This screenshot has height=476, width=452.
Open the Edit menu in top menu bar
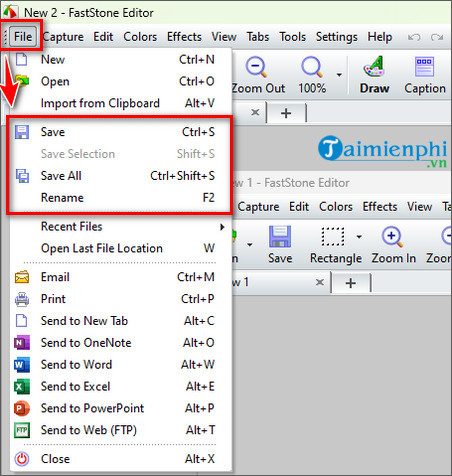click(x=103, y=37)
